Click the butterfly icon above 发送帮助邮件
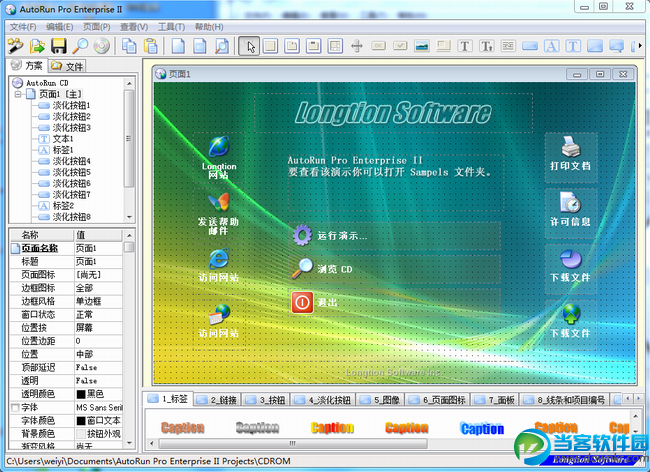 (x=219, y=203)
